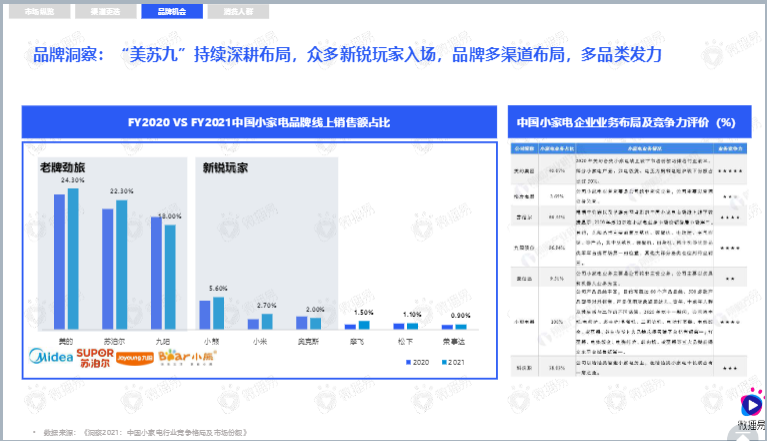Select the 新锐玩家 group label
Viewport: 767px width, 441px height.
point(225,168)
